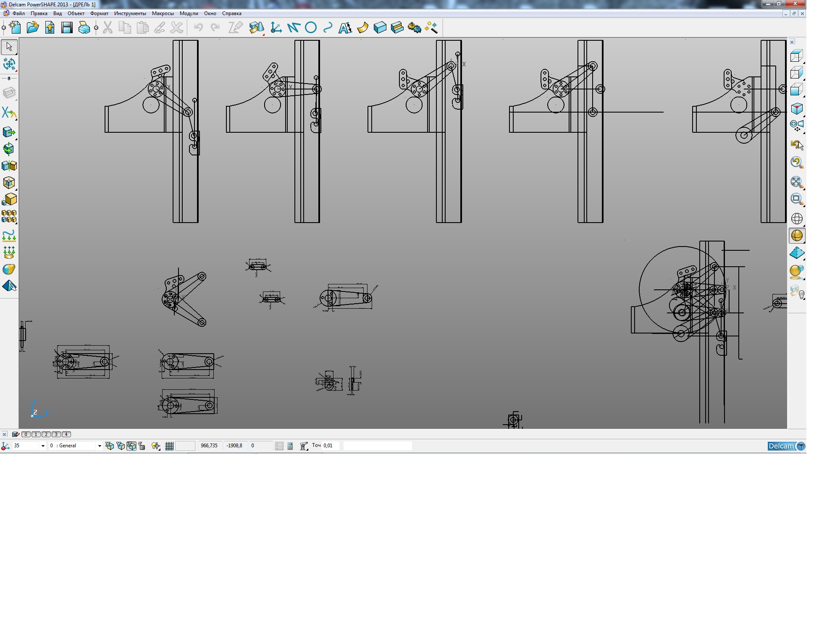This screenshot has width=840, height=630.
Task: Open the text annotation tool
Action: click(x=345, y=28)
